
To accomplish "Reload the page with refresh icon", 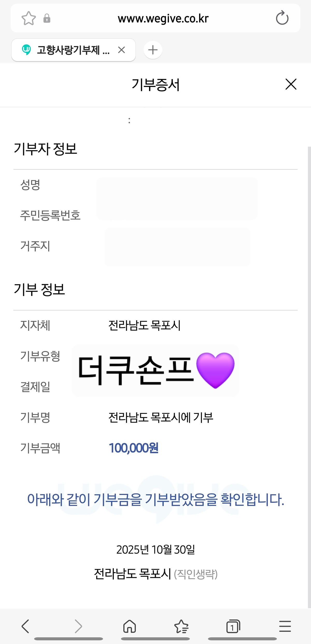I will (x=282, y=18).
